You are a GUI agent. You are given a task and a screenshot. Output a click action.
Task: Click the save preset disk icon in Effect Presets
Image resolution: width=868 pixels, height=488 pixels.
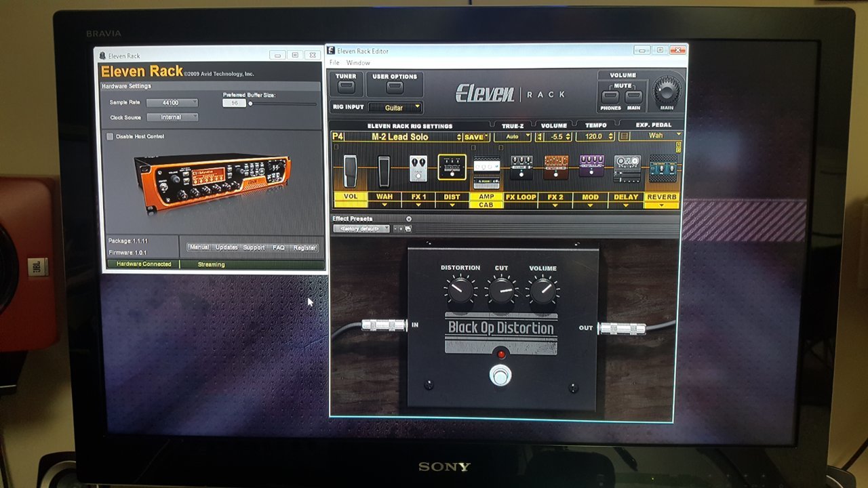click(408, 229)
